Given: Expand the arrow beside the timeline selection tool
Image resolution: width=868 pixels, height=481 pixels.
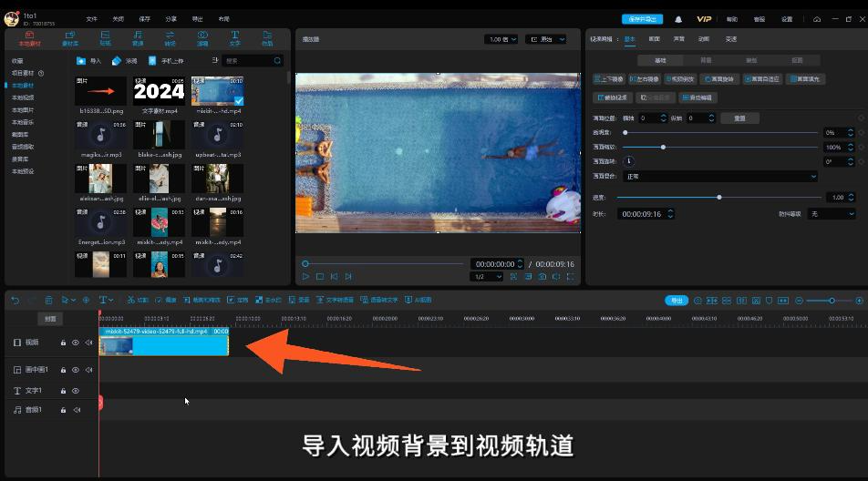Looking at the screenshot, I should 74,301.
